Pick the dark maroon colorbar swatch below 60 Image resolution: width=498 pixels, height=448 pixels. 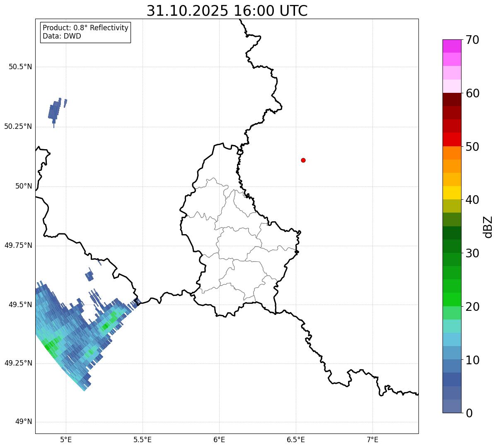click(452, 99)
